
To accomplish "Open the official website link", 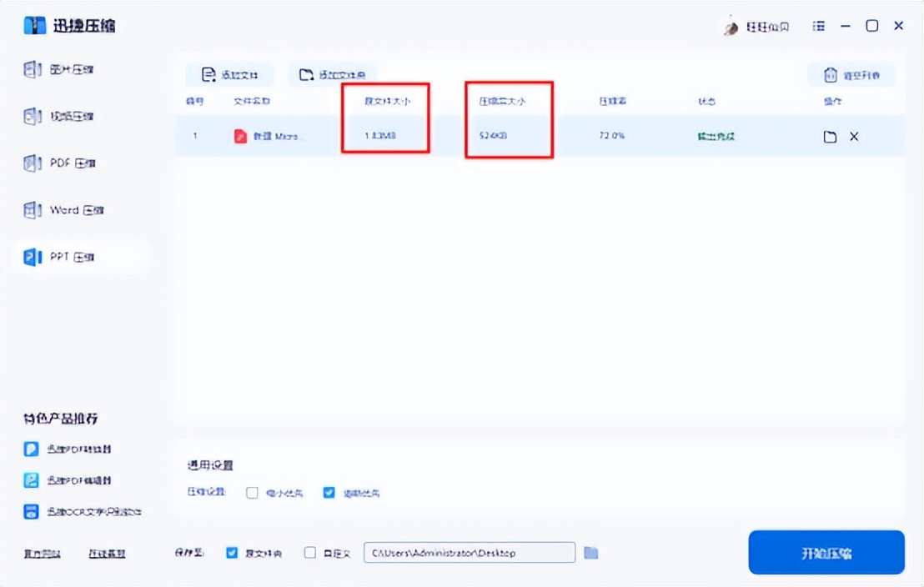I will 42,554.
